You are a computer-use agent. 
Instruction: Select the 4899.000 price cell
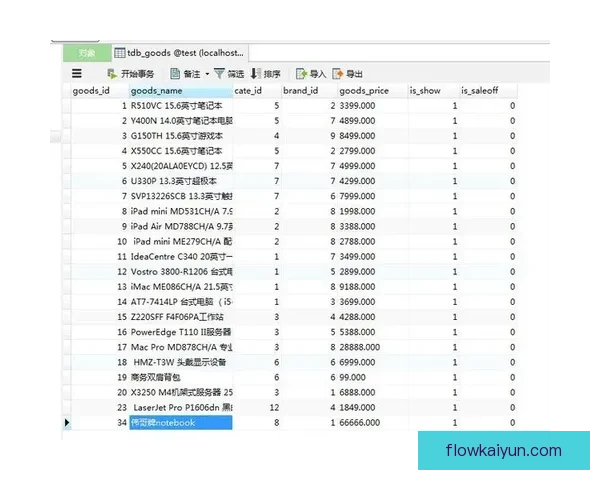pyautogui.click(x=373, y=121)
